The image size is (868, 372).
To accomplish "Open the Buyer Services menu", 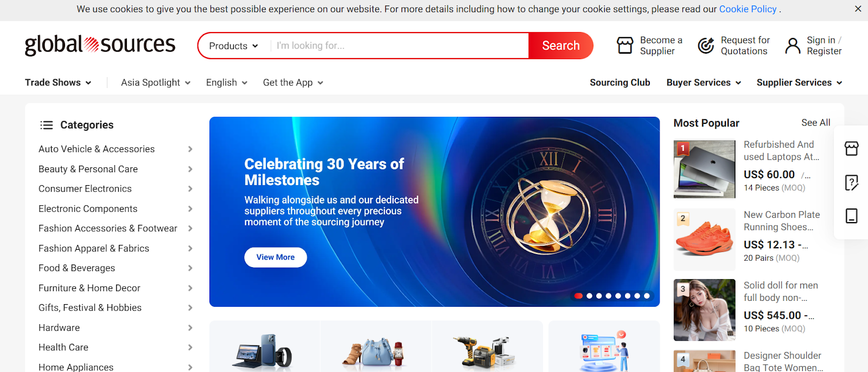I will 704,83.
